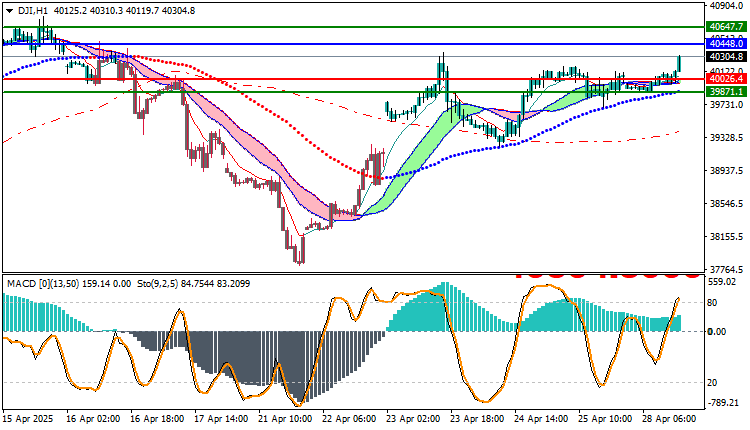This screenshot has height=430, width=750.
Task: Select the DJI,H1 symbol title text
Action: click(33, 11)
